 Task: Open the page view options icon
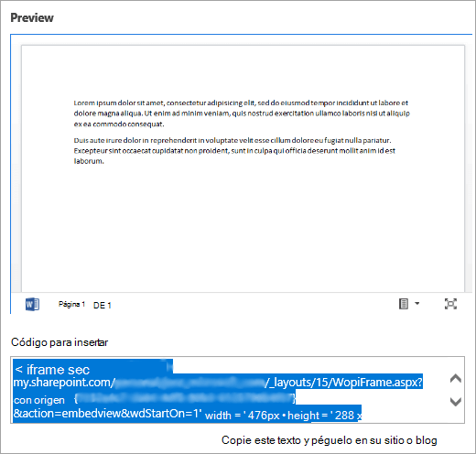pyautogui.click(x=404, y=304)
